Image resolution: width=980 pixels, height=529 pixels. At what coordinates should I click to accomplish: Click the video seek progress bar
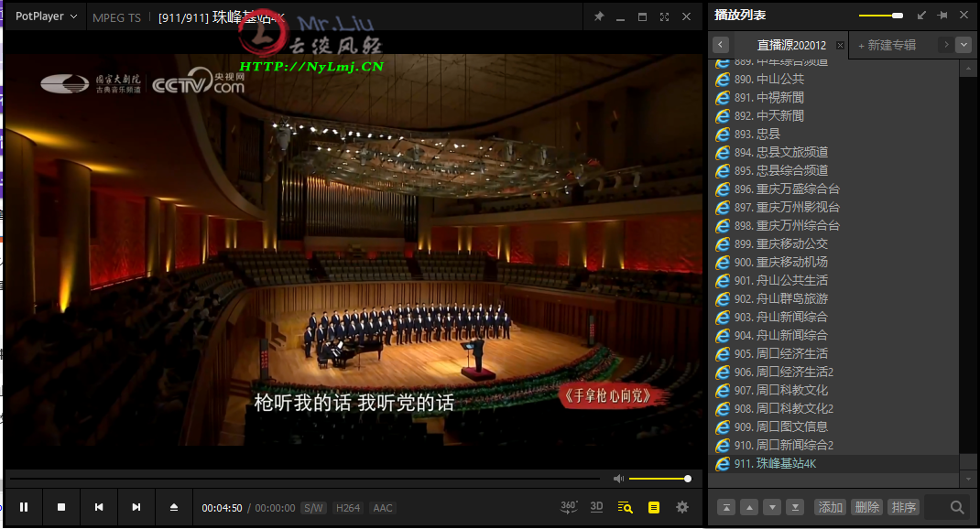click(x=305, y=479)
